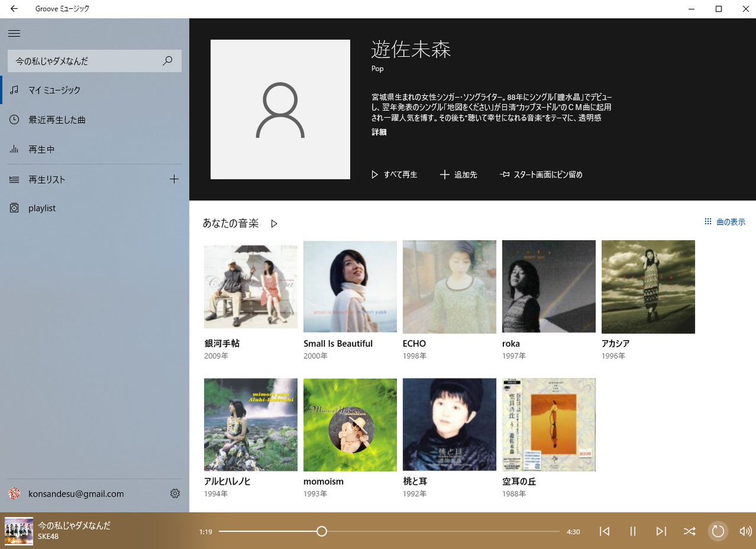Click the playback seek bar
Screen dimensions: 756x549
tap(389, 531)
